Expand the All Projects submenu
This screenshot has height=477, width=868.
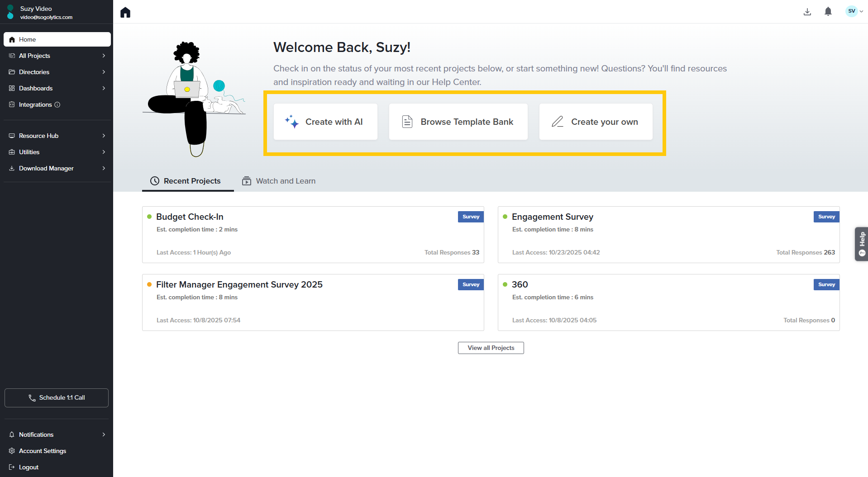click(104, 56)
